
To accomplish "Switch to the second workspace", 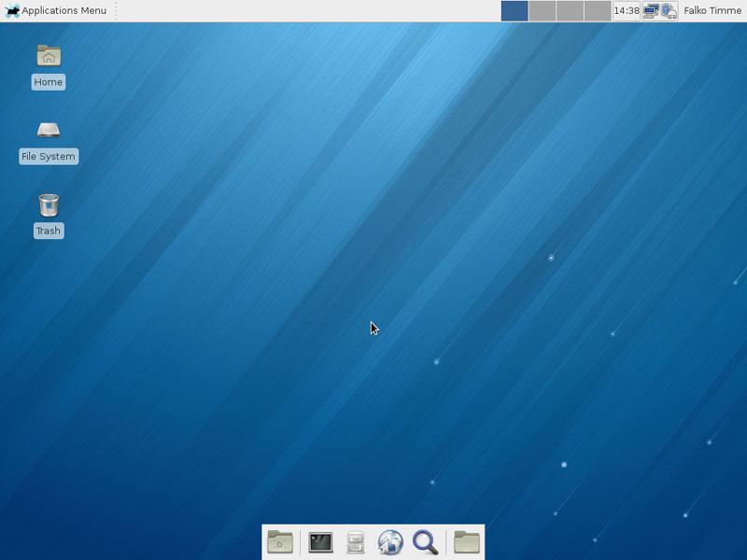I will (x=543, y=10).
